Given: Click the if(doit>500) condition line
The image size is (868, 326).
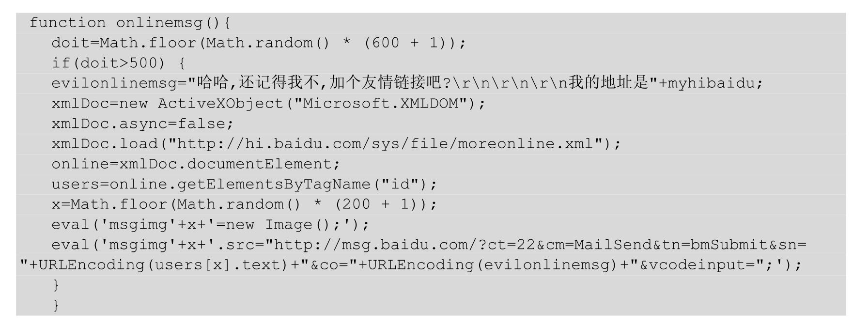Looking at the screenshot, I should coord(118,63).
